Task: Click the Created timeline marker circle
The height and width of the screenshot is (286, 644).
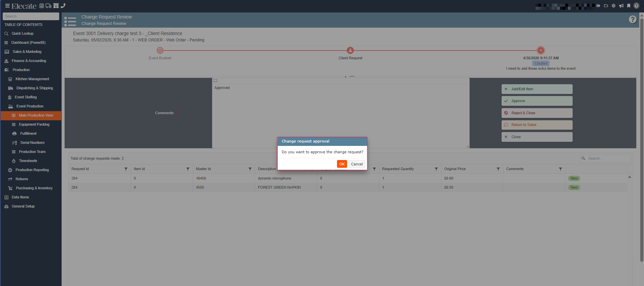Action: click(x=541, y=50)
